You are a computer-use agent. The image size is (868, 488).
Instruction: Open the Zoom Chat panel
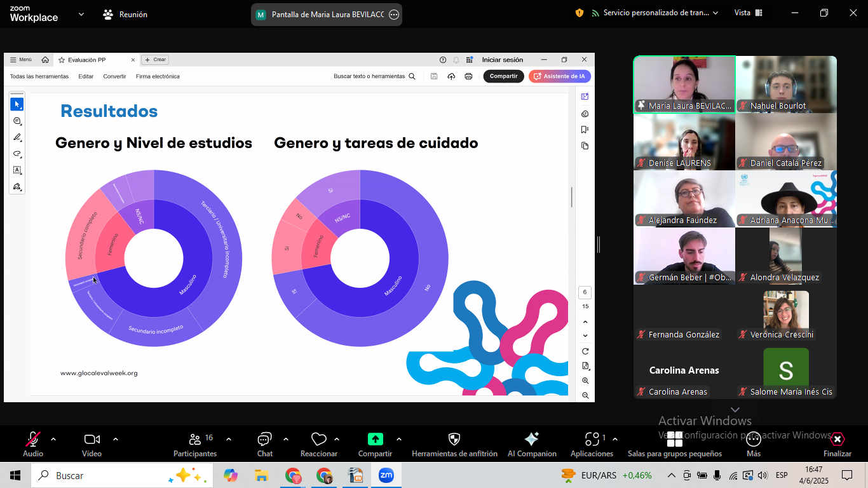click(265, 444)
